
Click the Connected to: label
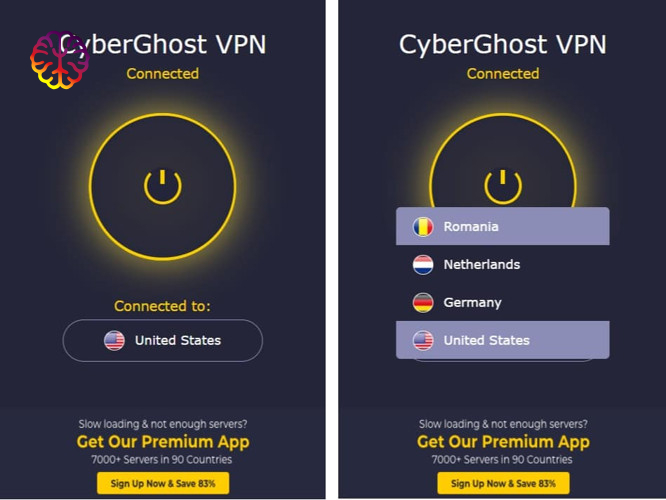[162, 306]
